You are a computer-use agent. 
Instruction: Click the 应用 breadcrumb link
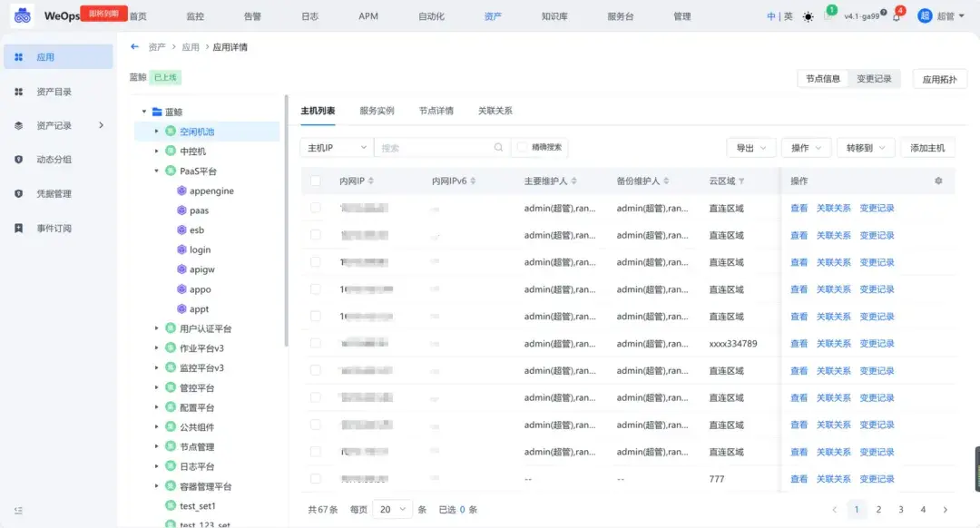(x=191, y=47)
